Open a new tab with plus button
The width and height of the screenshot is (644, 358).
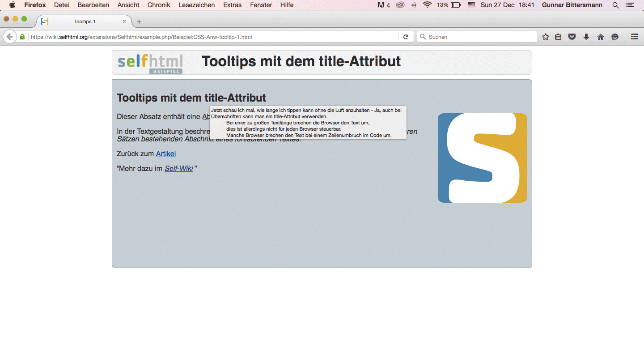[x=139, y=21]
